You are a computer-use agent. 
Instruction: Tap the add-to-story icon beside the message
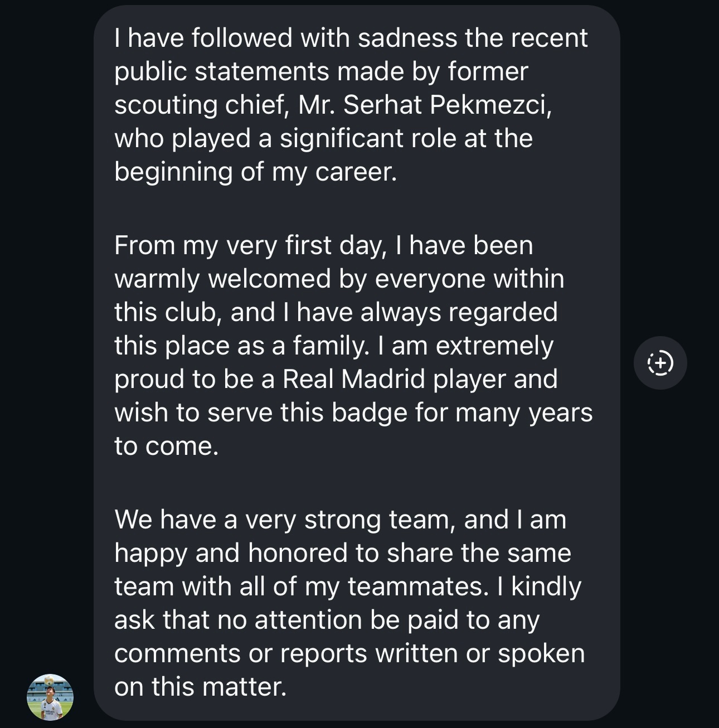coord(660,363)
